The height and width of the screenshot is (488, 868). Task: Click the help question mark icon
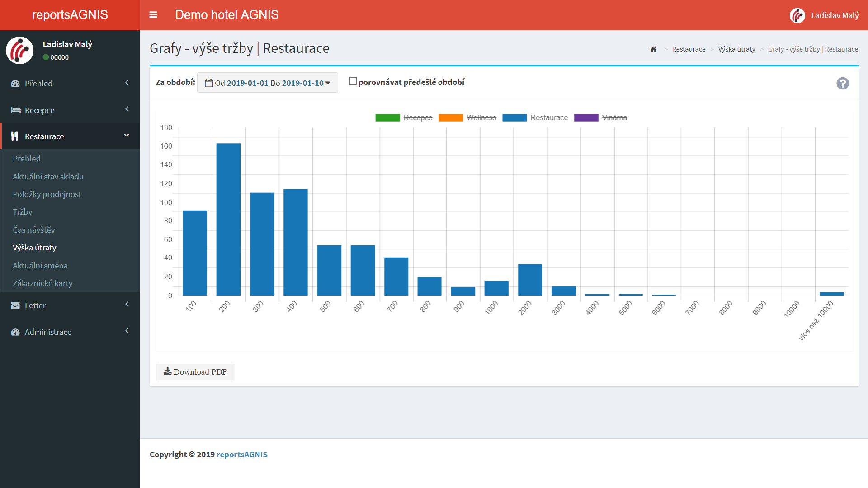tap(842, 84)
